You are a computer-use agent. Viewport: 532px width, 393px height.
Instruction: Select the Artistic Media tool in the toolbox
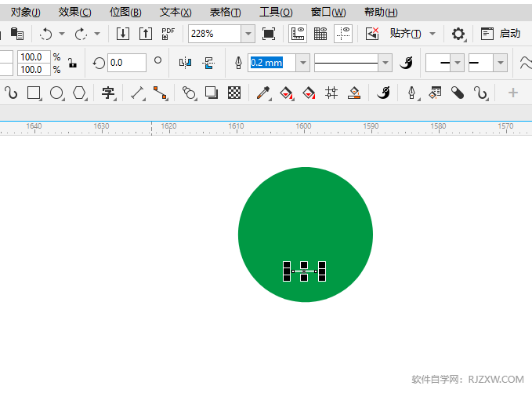[383, 93]
